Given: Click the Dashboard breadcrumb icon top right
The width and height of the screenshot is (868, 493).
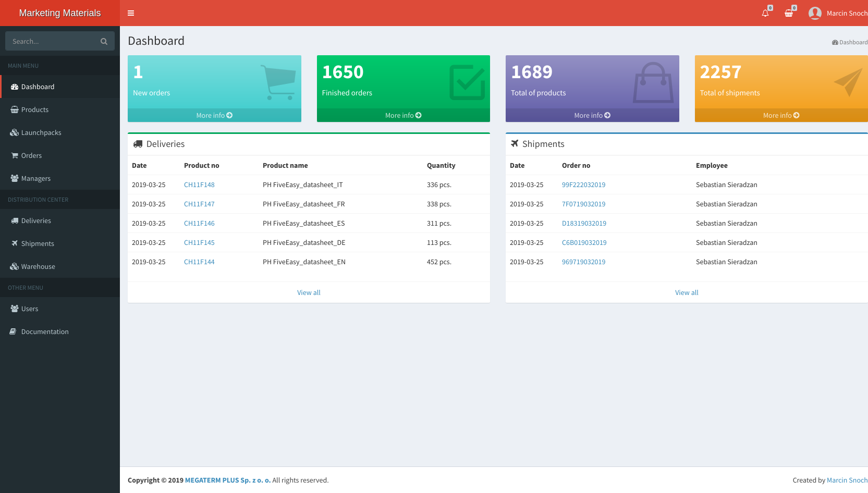Looking at the screenshot, I should pos(836,42).
